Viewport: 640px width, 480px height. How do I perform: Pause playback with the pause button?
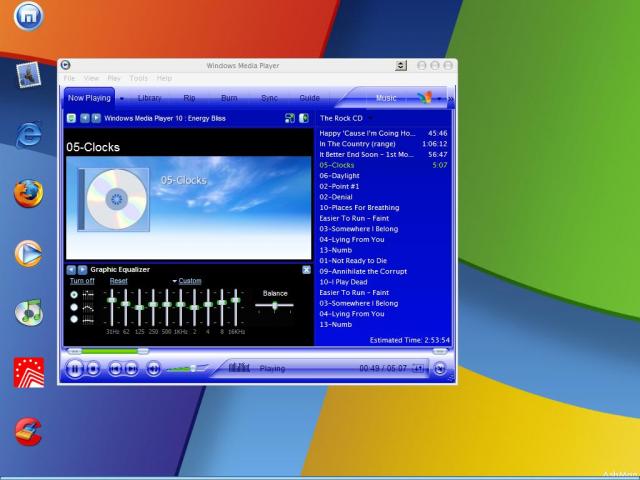click(75, 369)
